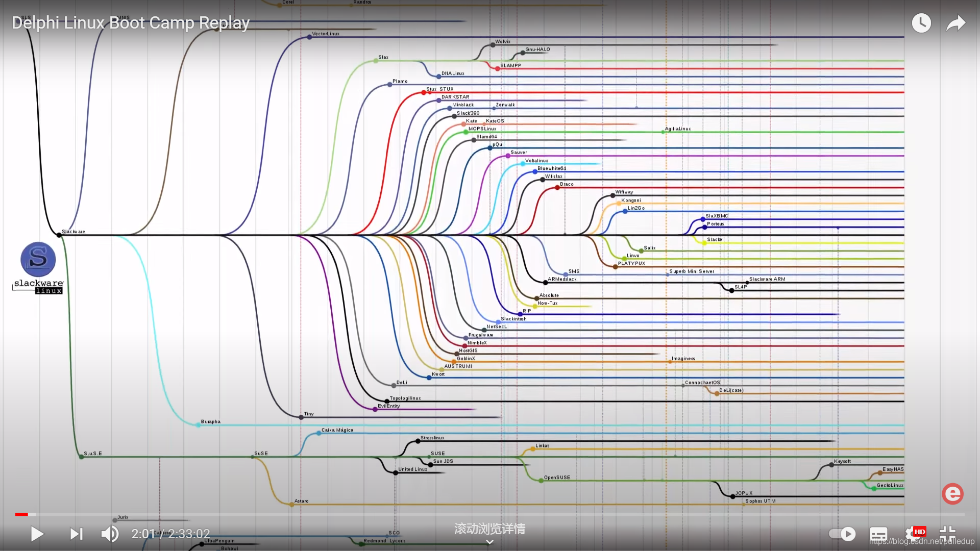
Task: Click the 'Stresslinux' label
Action: pyautogui.click(x=432, y=438)
